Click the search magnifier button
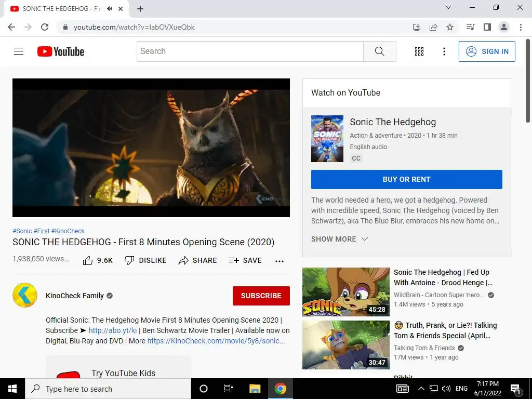The width and height of the screenshot is (532, 399). (380, 51)
